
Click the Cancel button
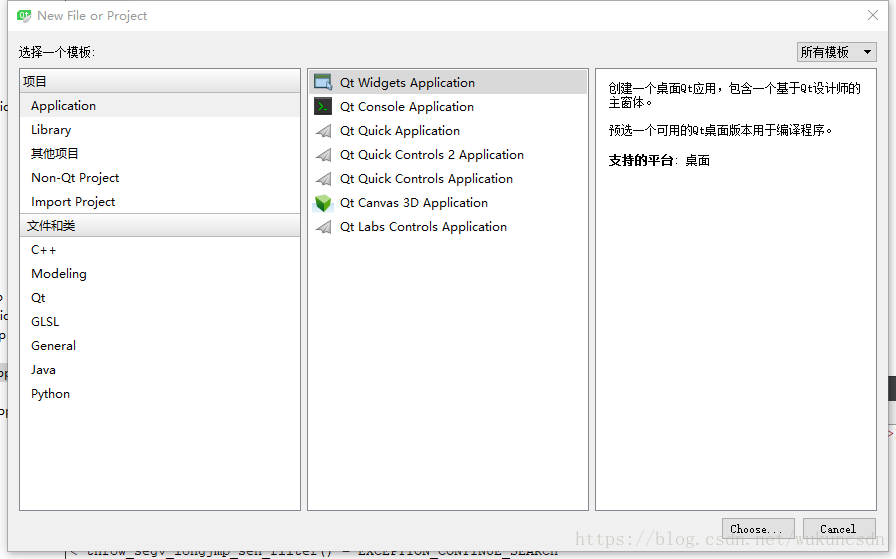pyautogui.click(x=839, y=529)
